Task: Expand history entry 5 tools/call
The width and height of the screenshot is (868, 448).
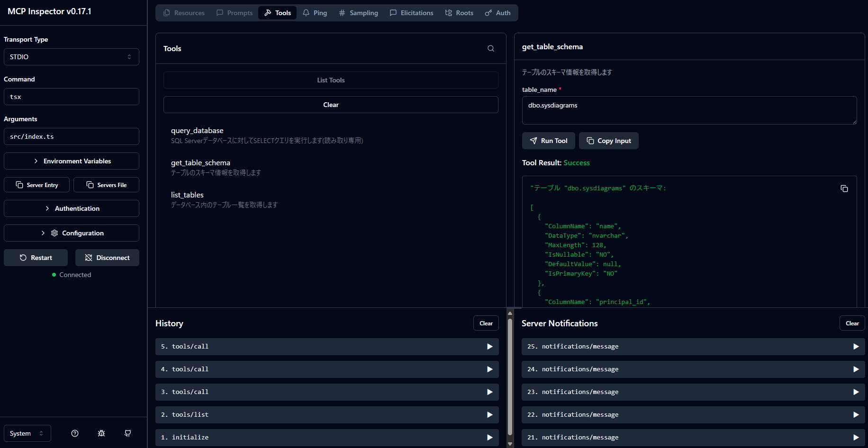Action: (x=326, y=347)
